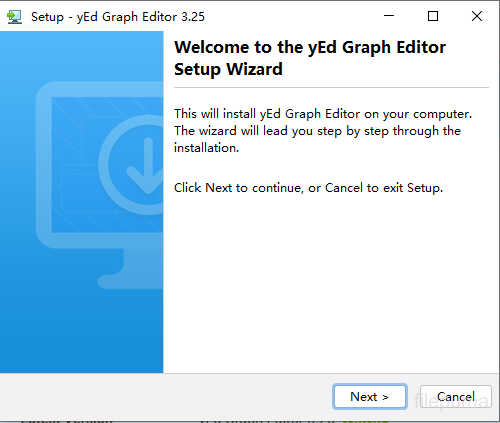This screenshot has width=500, height=423.
Task: Click the This will install yEd paragraph
Action: click(323, 131)
